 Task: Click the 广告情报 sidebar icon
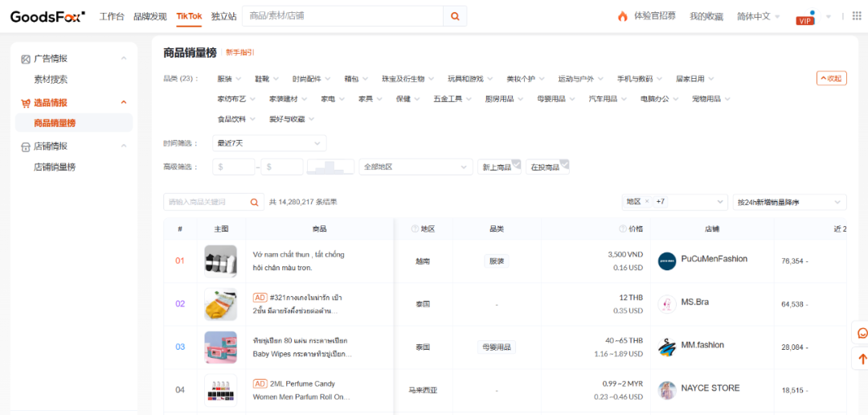tap(26, 59)
